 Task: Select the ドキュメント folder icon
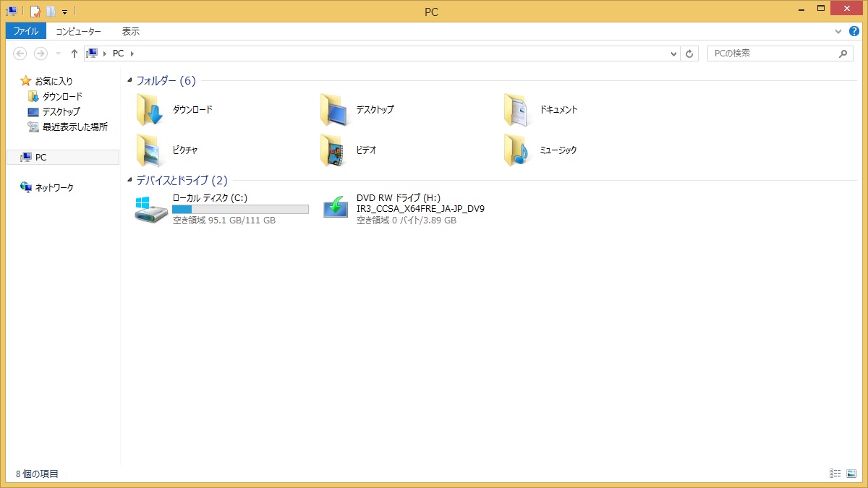click(x=518, y=110)
